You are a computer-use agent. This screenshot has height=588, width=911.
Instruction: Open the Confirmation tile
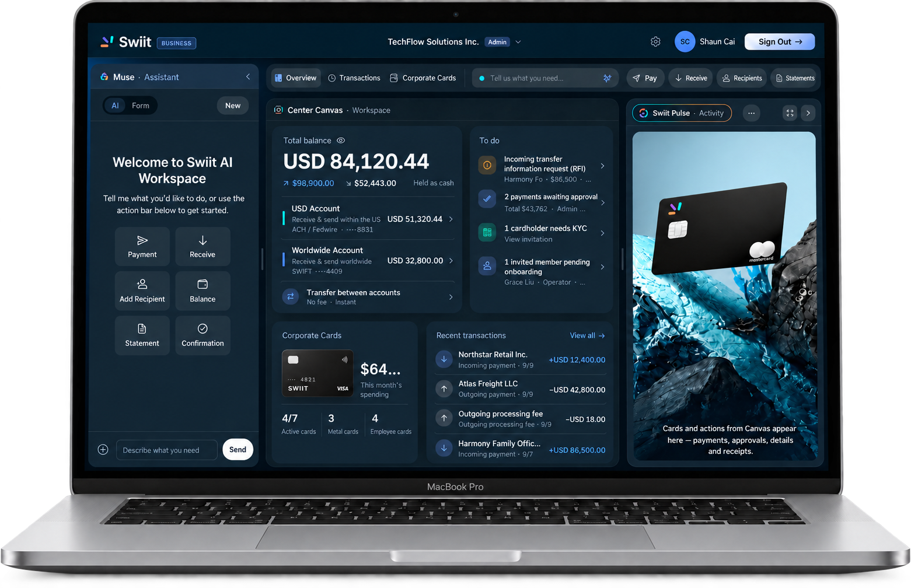pos(203,335)
